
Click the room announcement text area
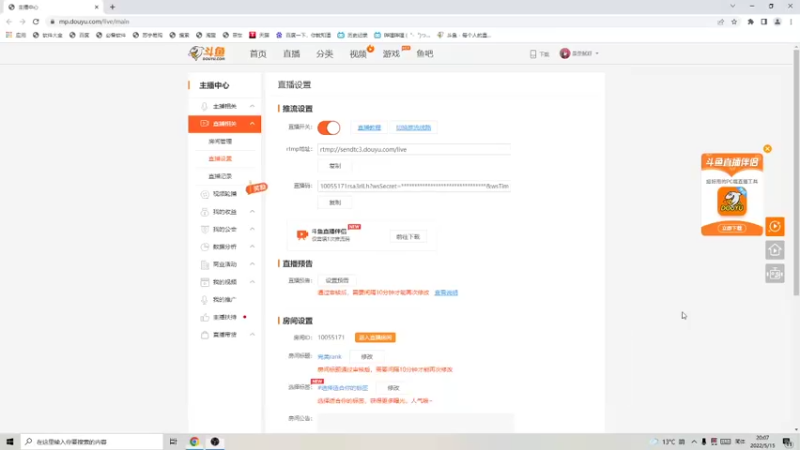(x=415, y=423)
